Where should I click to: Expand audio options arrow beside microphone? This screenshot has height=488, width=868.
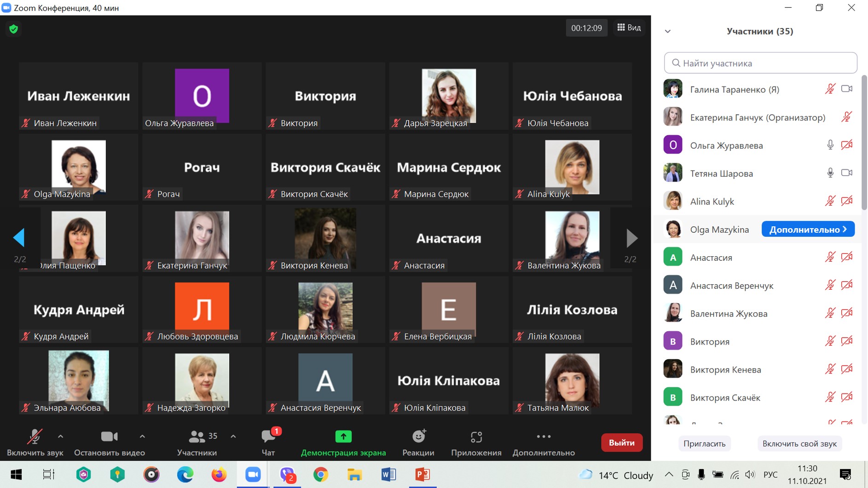pyautogui.click(x=60, y=436)
